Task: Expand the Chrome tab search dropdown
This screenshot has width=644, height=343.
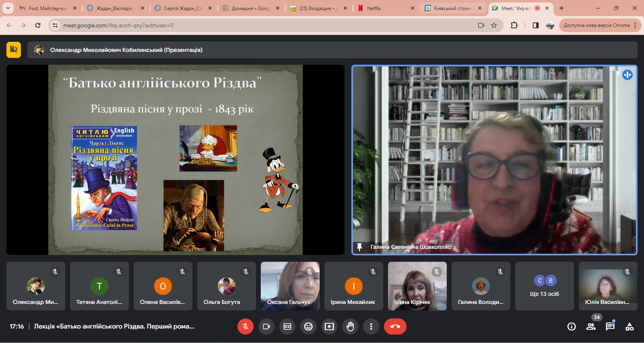Action: (x=8, y=8)
